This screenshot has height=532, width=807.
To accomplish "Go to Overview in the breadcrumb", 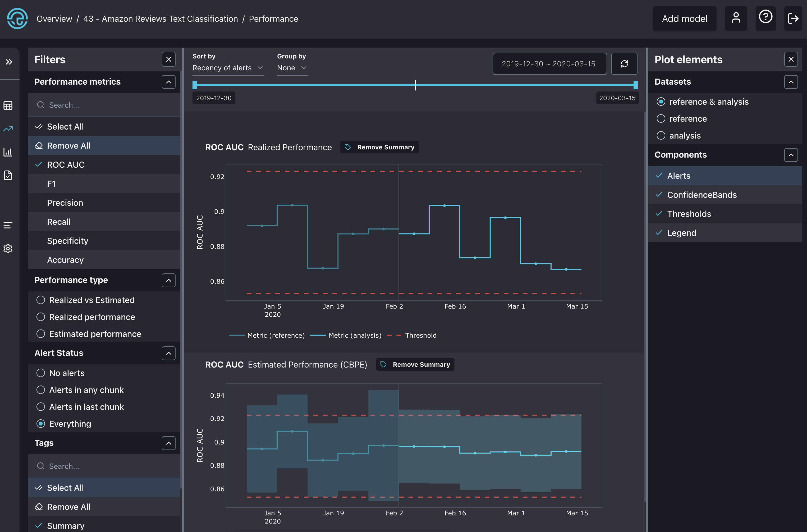I will [54, 19].
